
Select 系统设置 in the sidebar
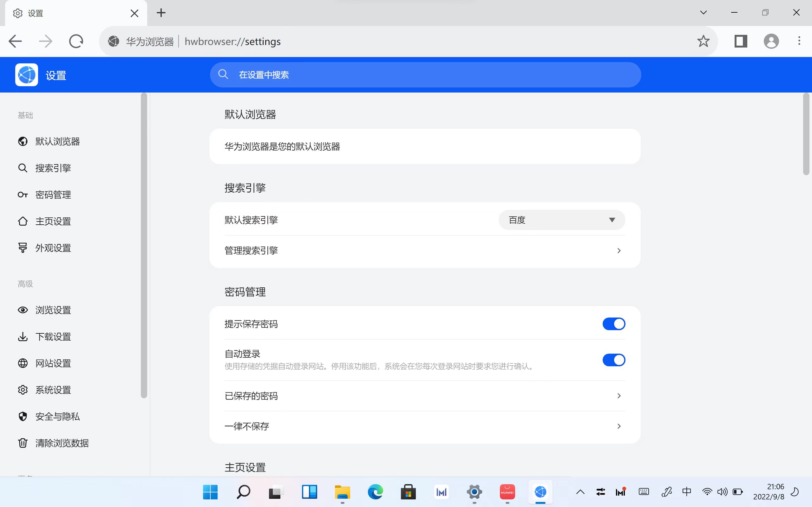coord(53,390)
